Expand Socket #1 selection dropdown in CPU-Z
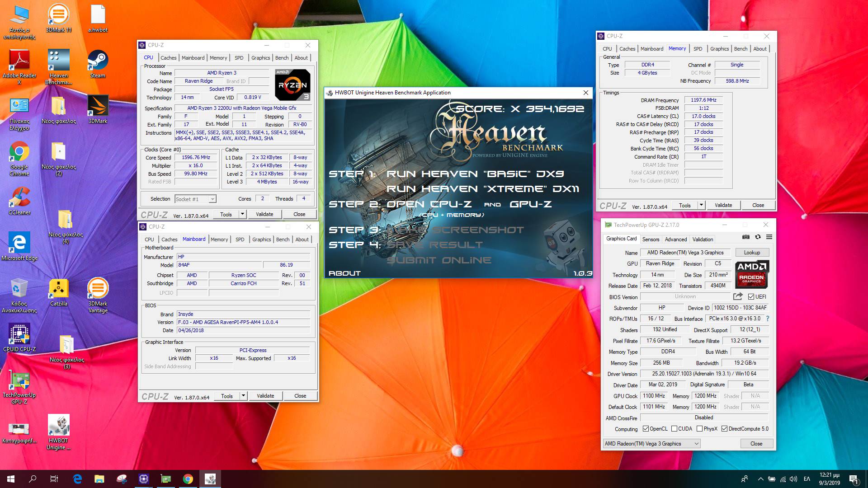868x488 pixels. tap(212, 199)
